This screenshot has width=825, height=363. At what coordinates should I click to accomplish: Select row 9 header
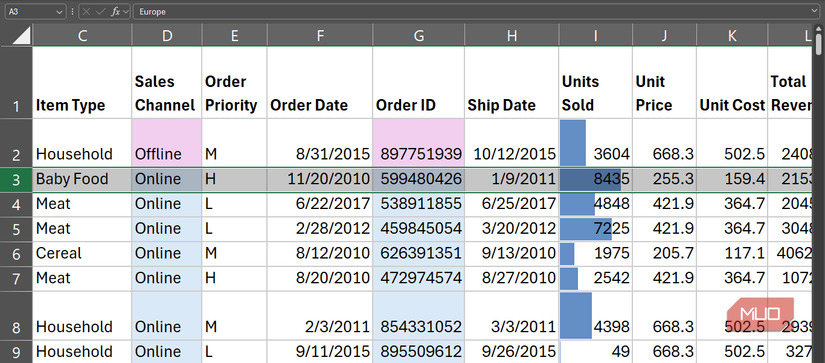[16, 351]
